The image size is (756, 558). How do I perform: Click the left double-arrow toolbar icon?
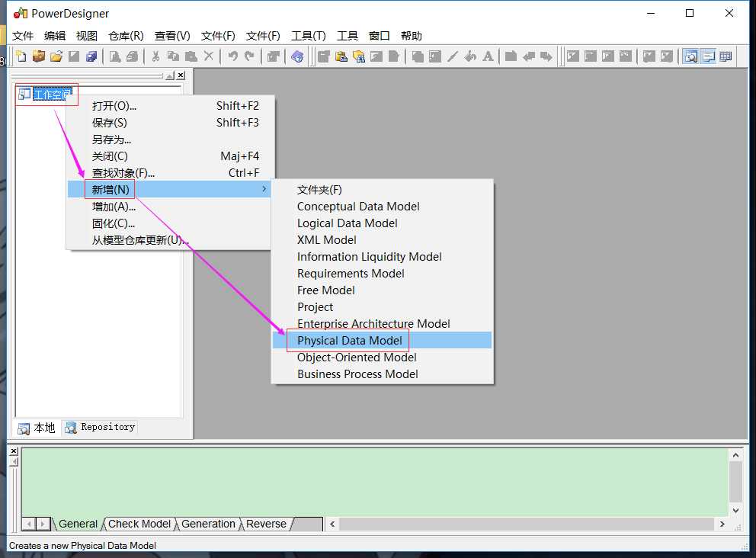coord(529,56)
